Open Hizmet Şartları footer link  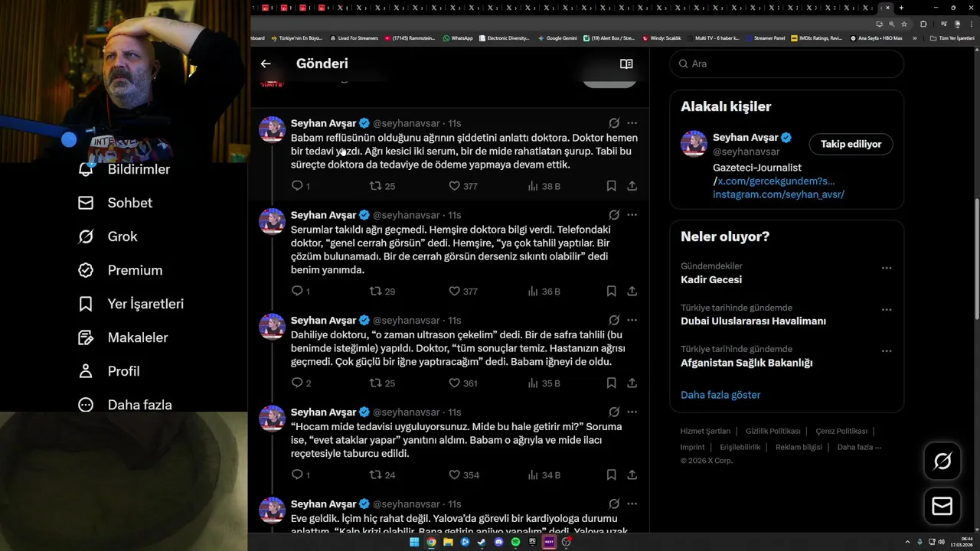click(x=705, y=431)
